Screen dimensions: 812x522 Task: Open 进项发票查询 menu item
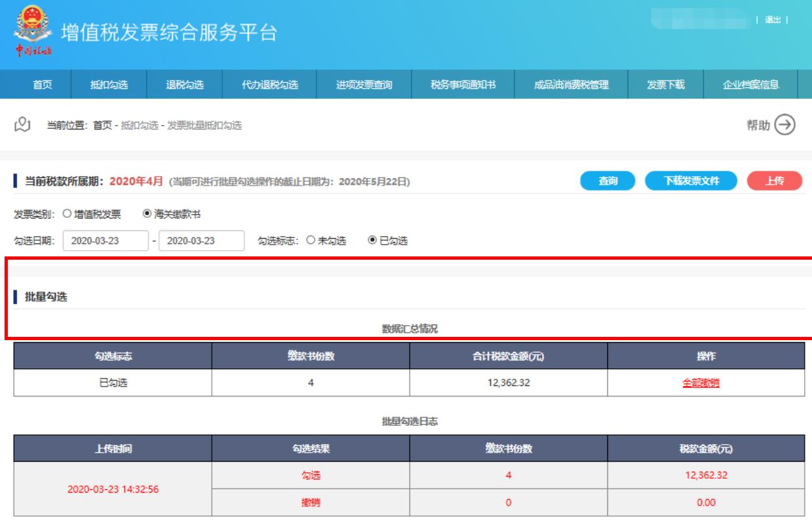click(364, 82)
